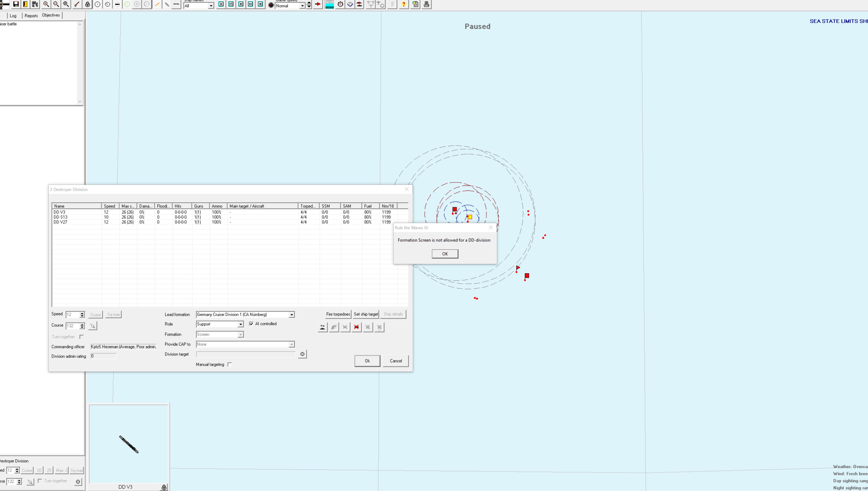Open the Ship names dropdown showing All
The image size is (868, 491).
pos(211,6)
